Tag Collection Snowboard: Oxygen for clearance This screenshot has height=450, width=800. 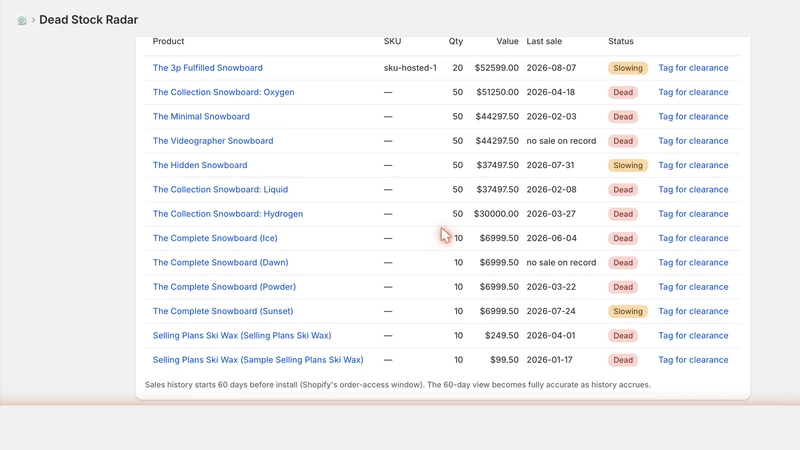tap(693, 92)
